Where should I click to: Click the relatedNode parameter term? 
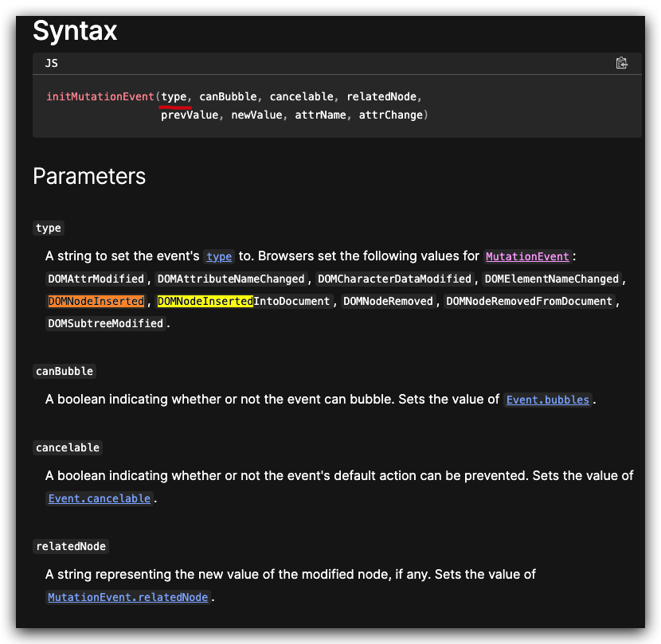[x=71, y=546]
